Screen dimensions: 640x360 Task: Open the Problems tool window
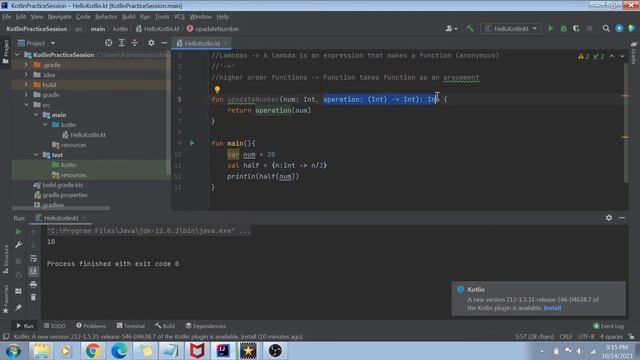click(91, 326)
